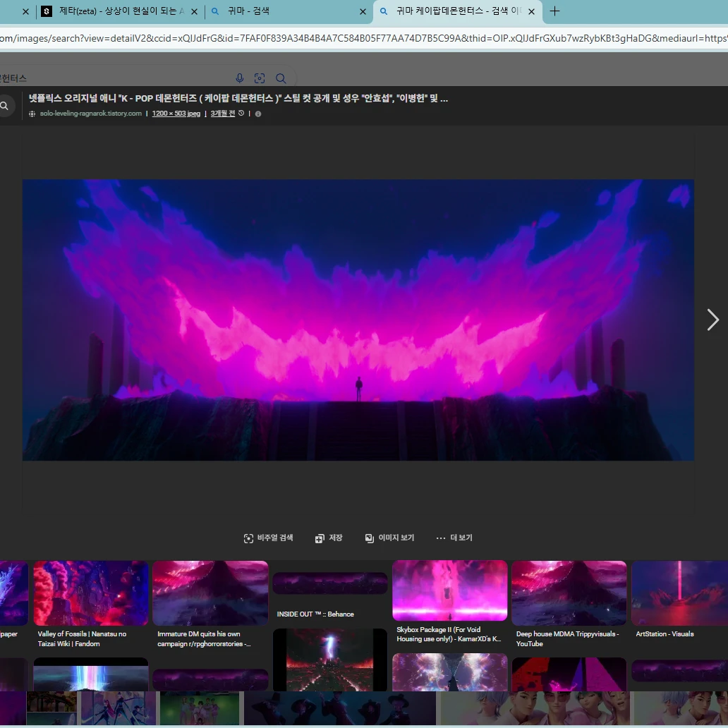Open INSIDE OUT Behance thumbnail strip

(x=329, y=583)
